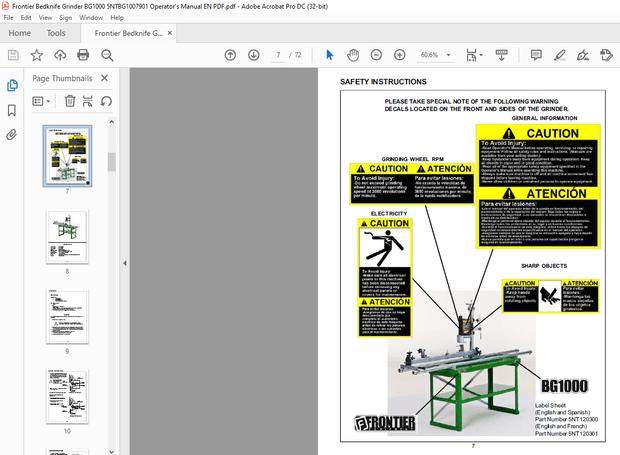The height and width of the screenshot is (455, 620).
Task: Click the upload to cloud icon
Action: click(x=61, y=55)
